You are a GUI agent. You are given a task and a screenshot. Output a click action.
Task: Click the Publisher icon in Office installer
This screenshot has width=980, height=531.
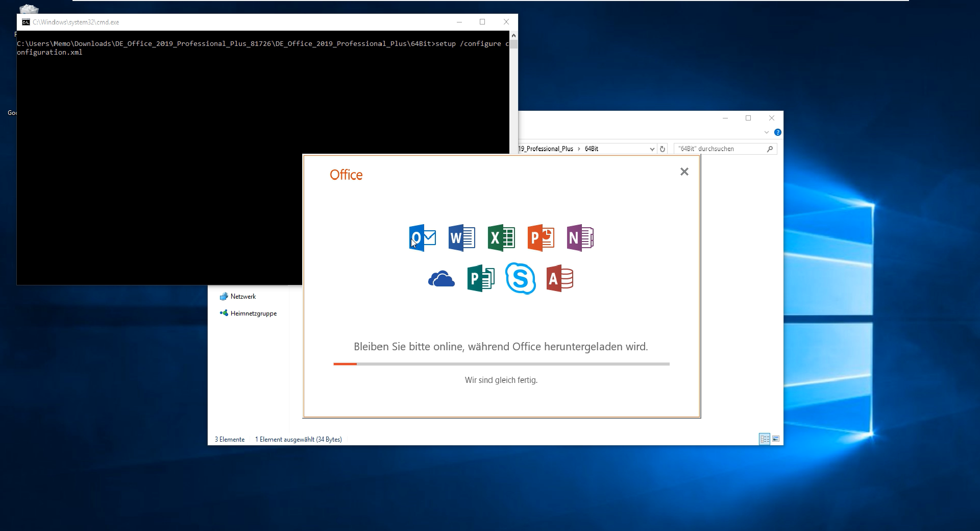coord(481,279)
